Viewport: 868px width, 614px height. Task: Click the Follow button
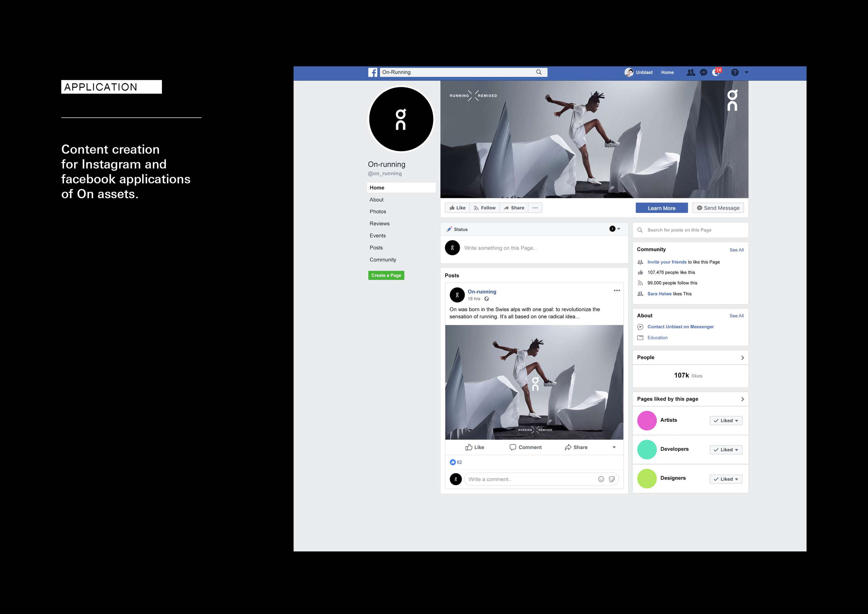[485, 208]
